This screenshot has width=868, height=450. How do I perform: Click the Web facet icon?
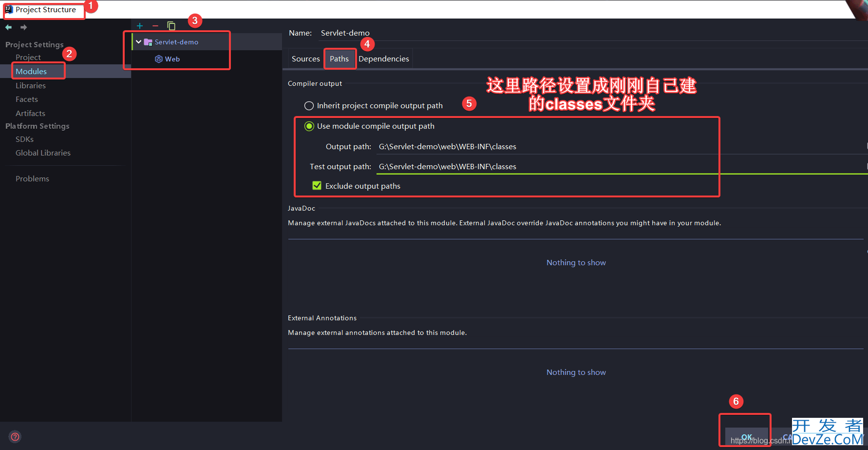(x=158, y=59)
